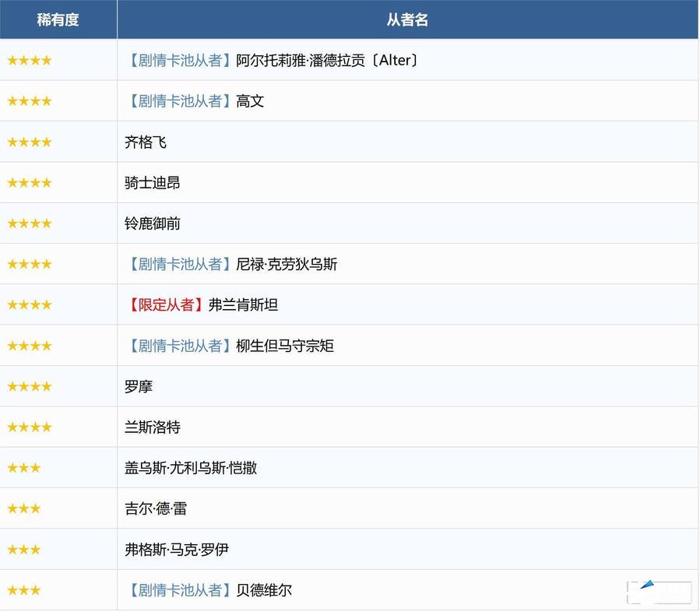The image size is (700, 612).
Task: Click the four-star rating beside 齐格飞
Action: 30,142
